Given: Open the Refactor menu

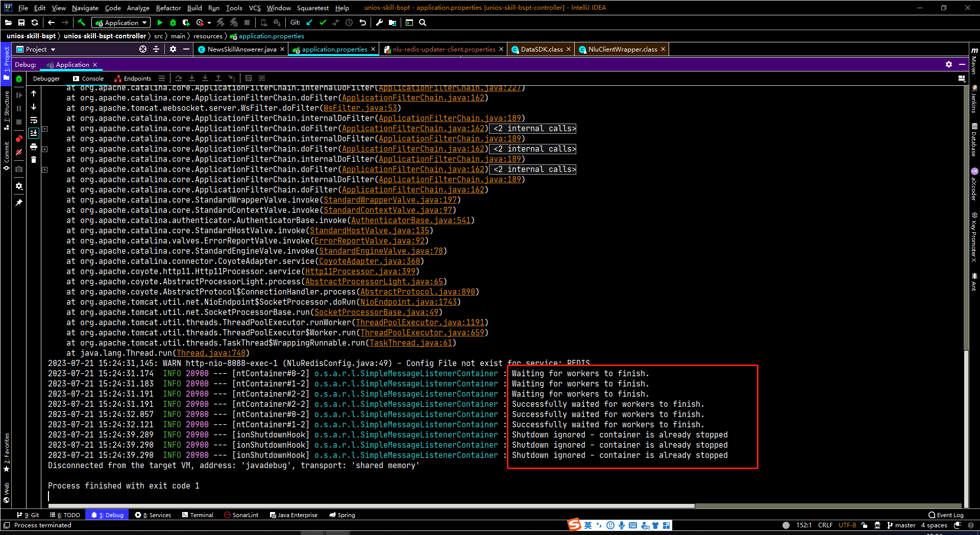Looking at the screenshot, I should tap(168, 8).
